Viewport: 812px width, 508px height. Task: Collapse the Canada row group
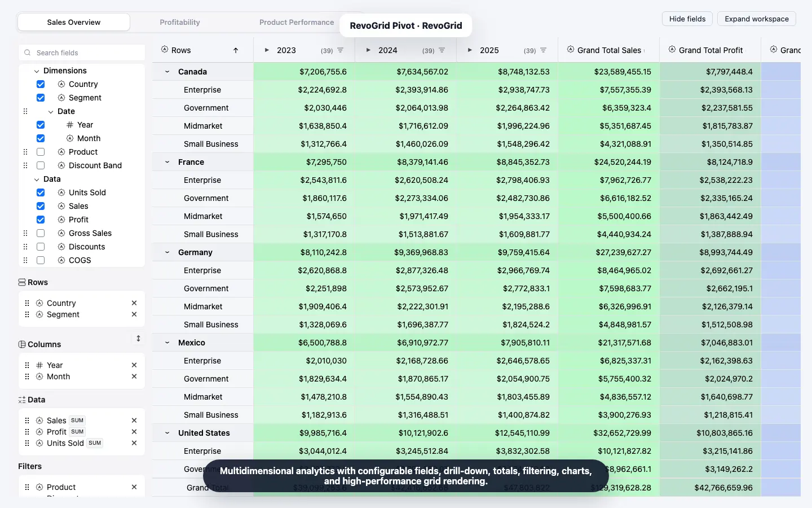(167, 72)
